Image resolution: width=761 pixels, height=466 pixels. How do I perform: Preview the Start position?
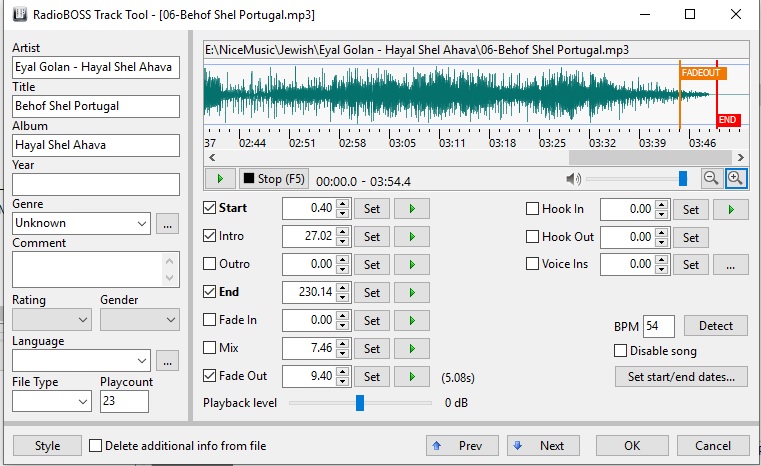pos(412,209)
